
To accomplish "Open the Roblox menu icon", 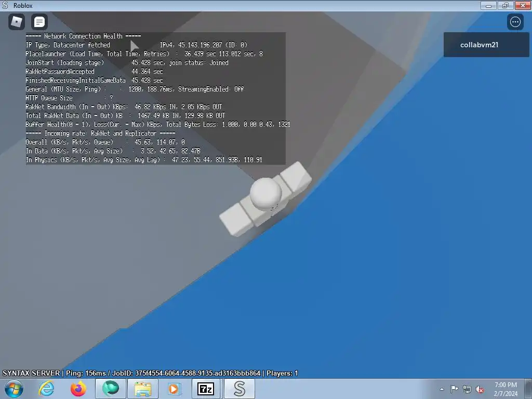I will tap(16, 22).
